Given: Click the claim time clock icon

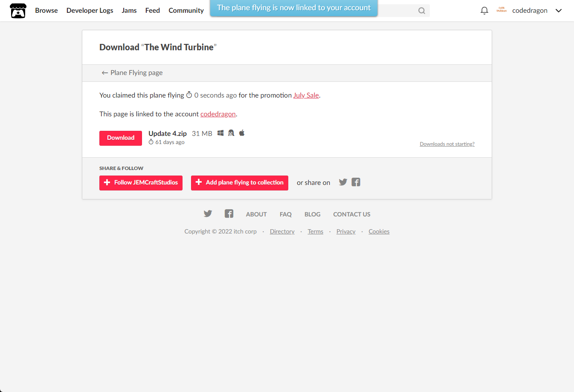Looking at the screenshot, I should pyautogui.click(x=189, y=95).
